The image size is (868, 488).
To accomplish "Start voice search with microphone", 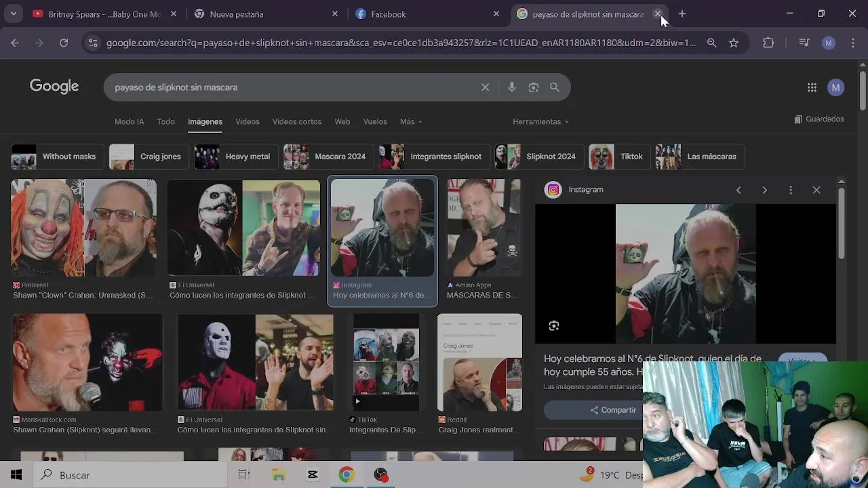I will pyautogui.click(x=512, y=87).
